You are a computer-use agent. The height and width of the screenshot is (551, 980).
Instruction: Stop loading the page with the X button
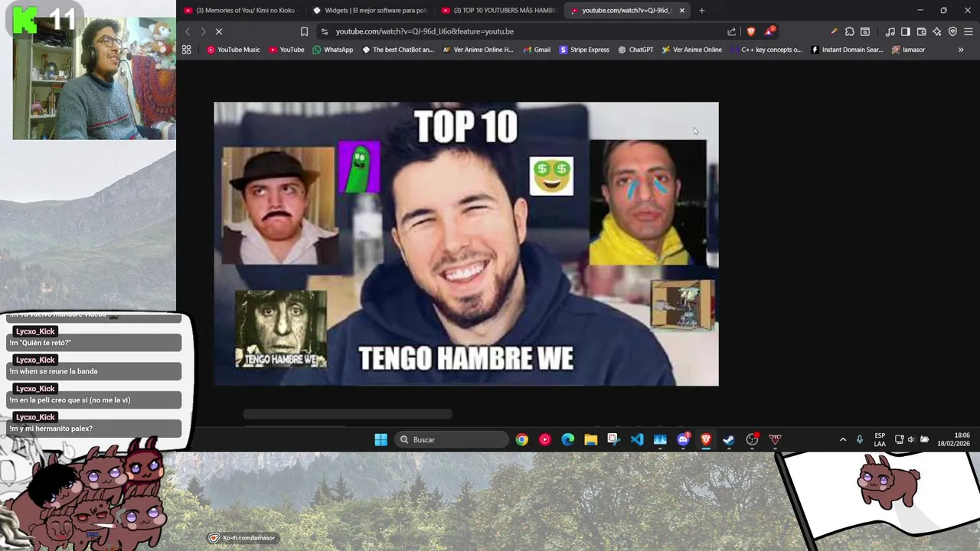pyautogui.click(x=218, y=31)
